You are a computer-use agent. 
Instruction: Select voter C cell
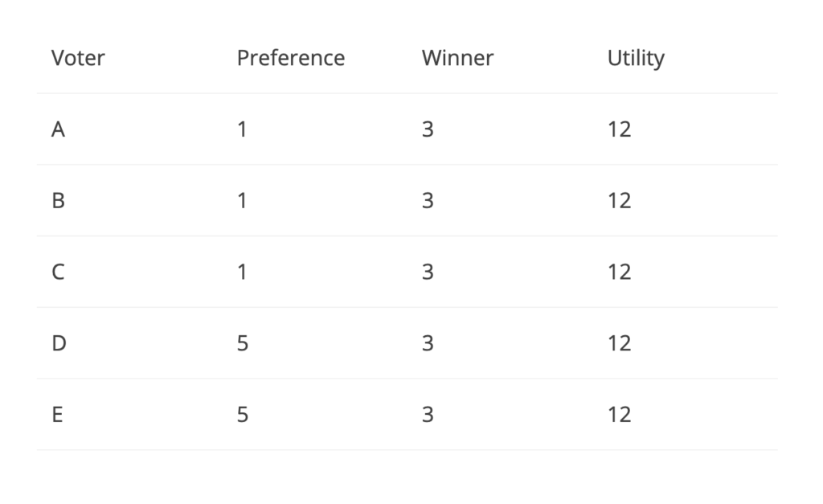click(58, 272)
